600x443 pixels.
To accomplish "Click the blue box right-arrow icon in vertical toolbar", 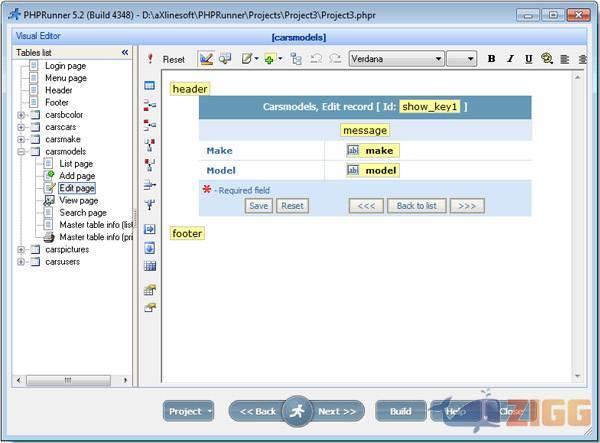I will pos(150,229).
